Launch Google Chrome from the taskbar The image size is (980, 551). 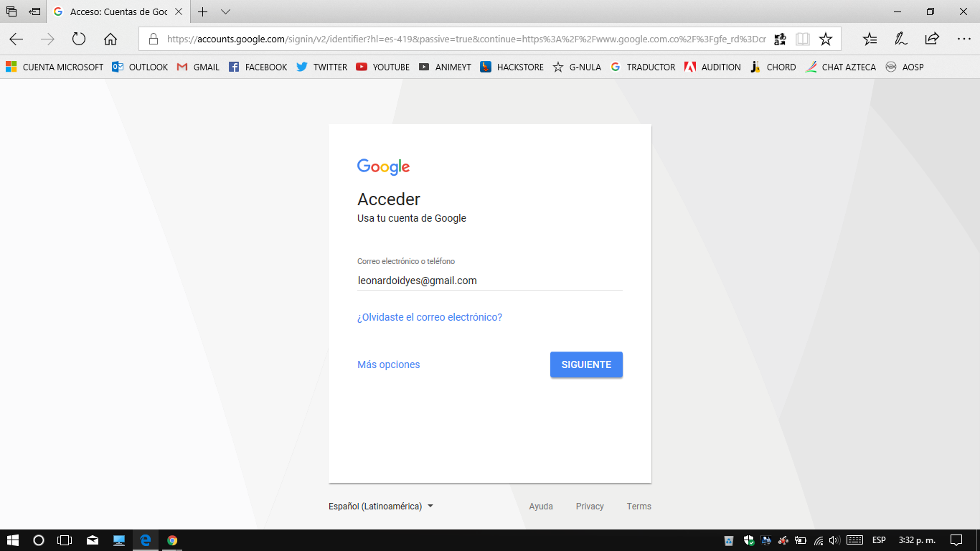point(172,540)
